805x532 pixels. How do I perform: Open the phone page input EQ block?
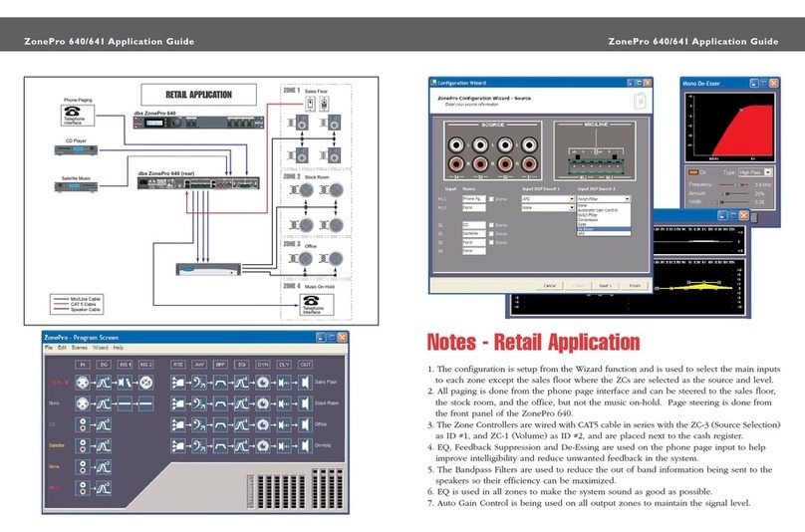click(x=104, y=382)
